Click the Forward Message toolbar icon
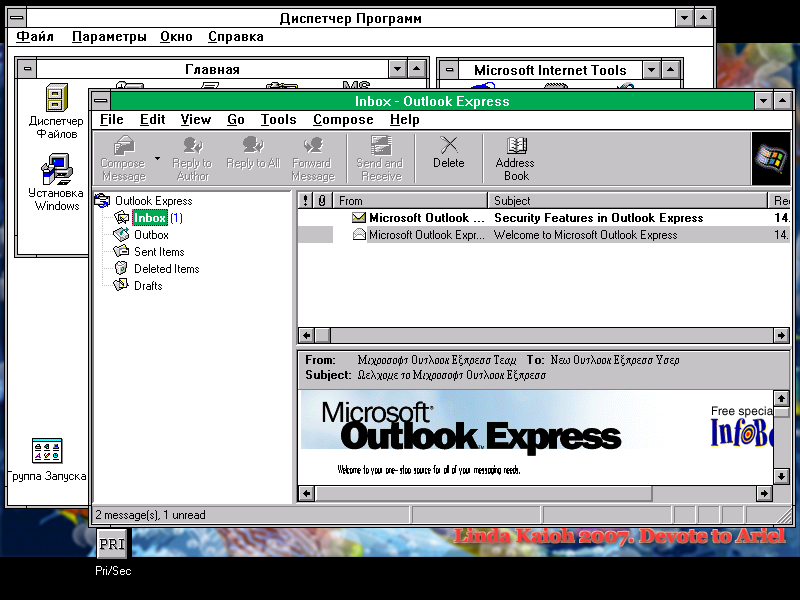Viewport: 800px width, 600px height. pyautogui.click(x=313, y=145)
